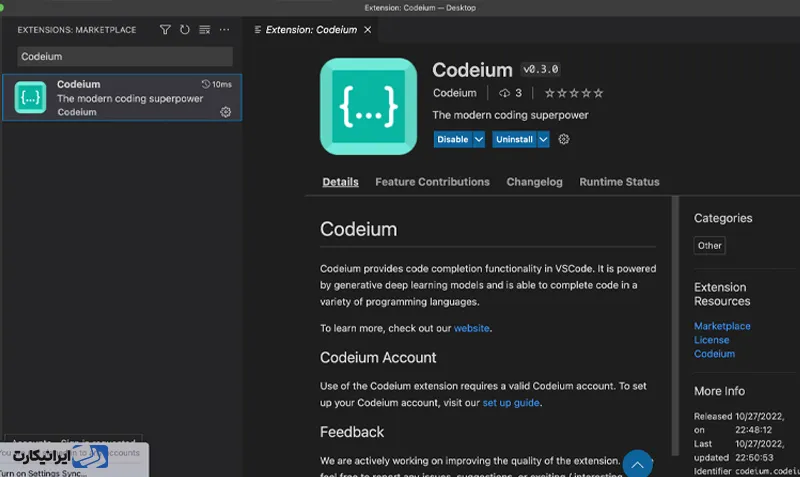Switch to the Feature Contributions tab

pyautogui.click(x=432, y=182)
